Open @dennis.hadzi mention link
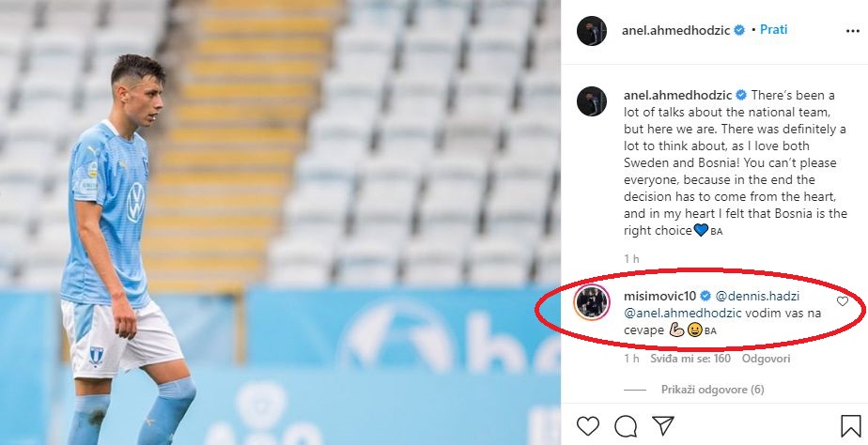Image resolution: width=868 pixels, height=445 pixels. click(757, 297)
